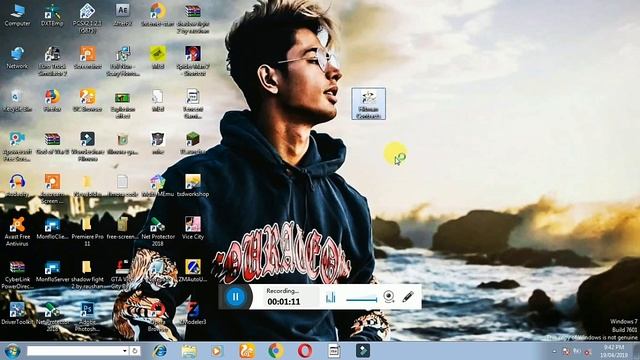Launch Opera from the taskbar

point(305,351)
